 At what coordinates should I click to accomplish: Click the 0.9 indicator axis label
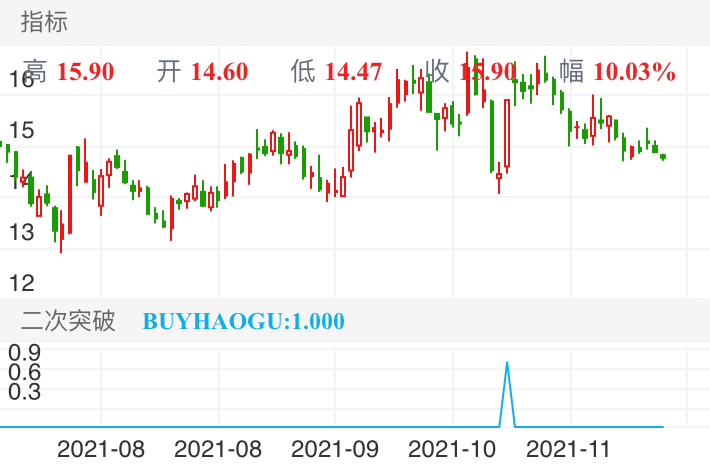click(24, 352)
